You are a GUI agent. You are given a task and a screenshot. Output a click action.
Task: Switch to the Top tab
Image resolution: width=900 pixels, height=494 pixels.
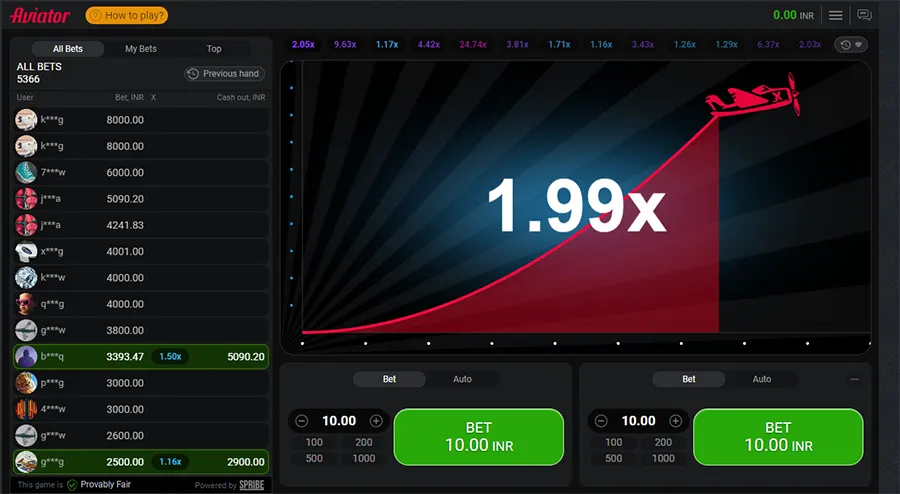(214, 48)
